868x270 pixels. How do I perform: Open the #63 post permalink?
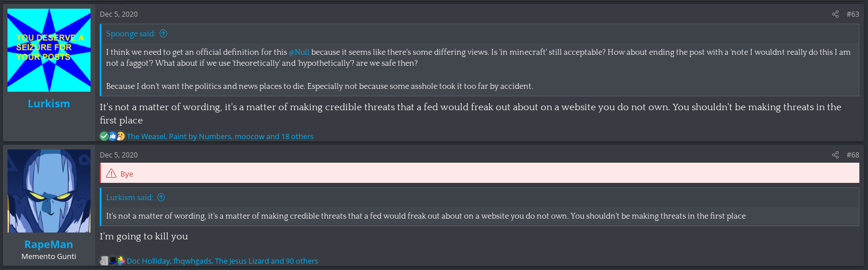[x=852, y=14]
